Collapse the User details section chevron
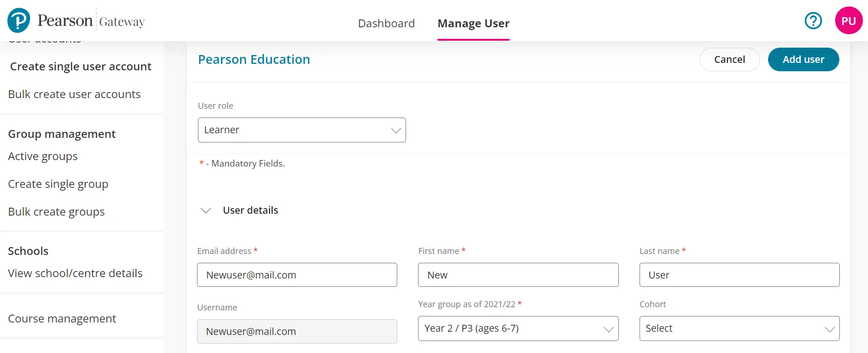The image size is (868, 353). (x=206, y=211)
